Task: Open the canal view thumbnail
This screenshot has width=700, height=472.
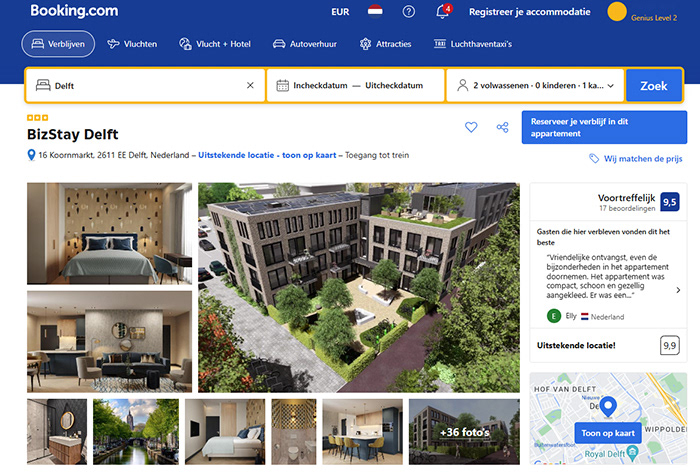Action: click(136, 432)
